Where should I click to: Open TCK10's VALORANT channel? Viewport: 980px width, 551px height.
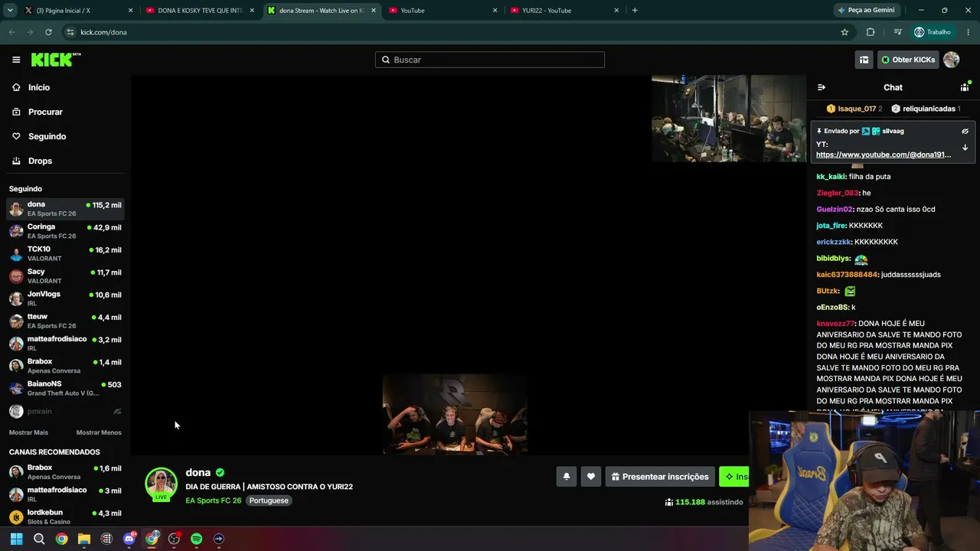click(x=65, y=253)
